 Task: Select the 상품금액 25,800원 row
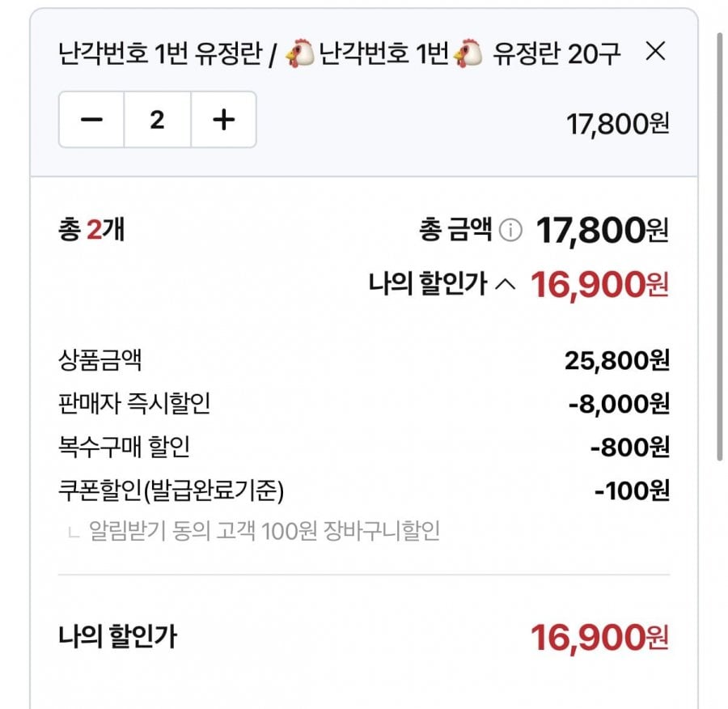click(x=363, y=360)
